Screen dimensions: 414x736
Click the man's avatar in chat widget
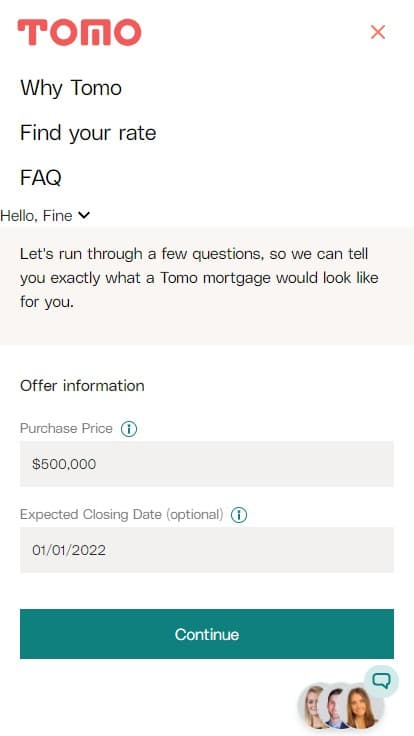pos(336,709)
